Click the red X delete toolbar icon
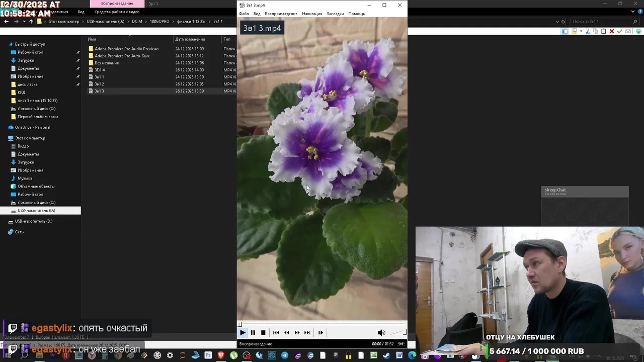 point(612,31)
